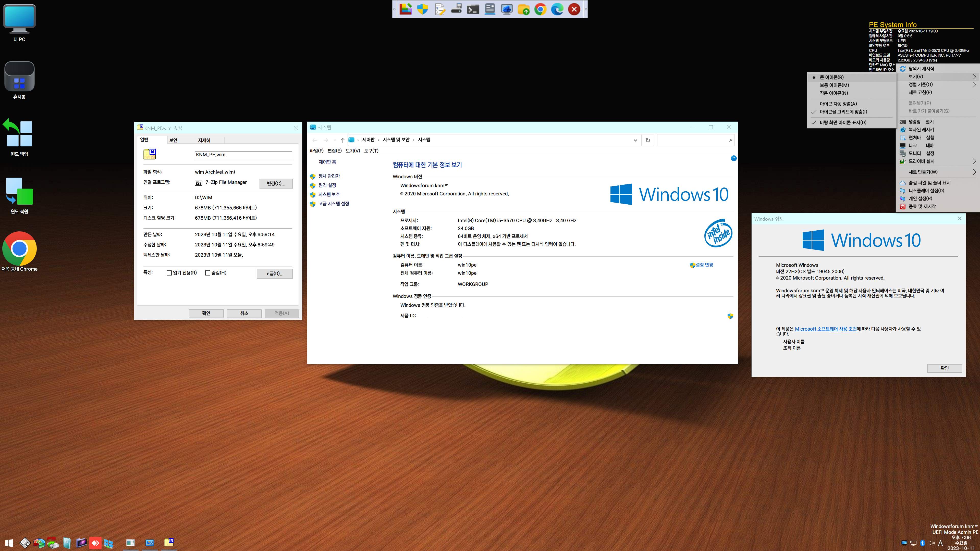
Task: Click the System window task on taskbar
Action: pyautogui.click(x=150, y=543)
